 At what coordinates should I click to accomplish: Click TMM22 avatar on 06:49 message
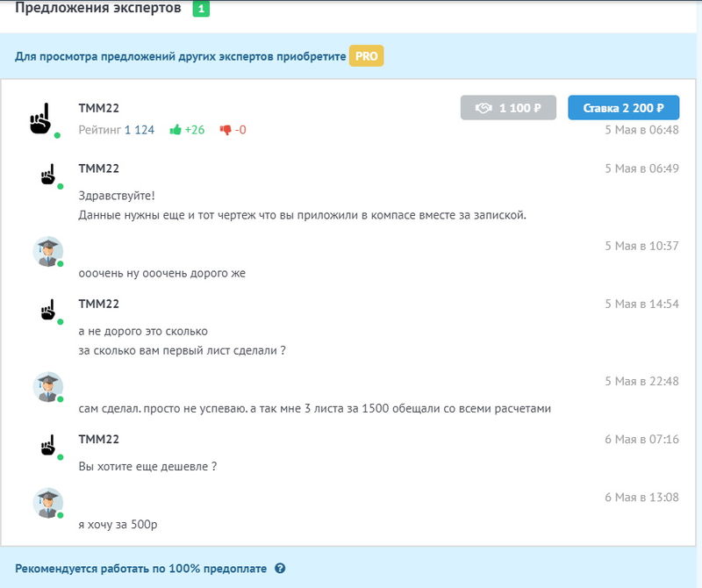47,175
